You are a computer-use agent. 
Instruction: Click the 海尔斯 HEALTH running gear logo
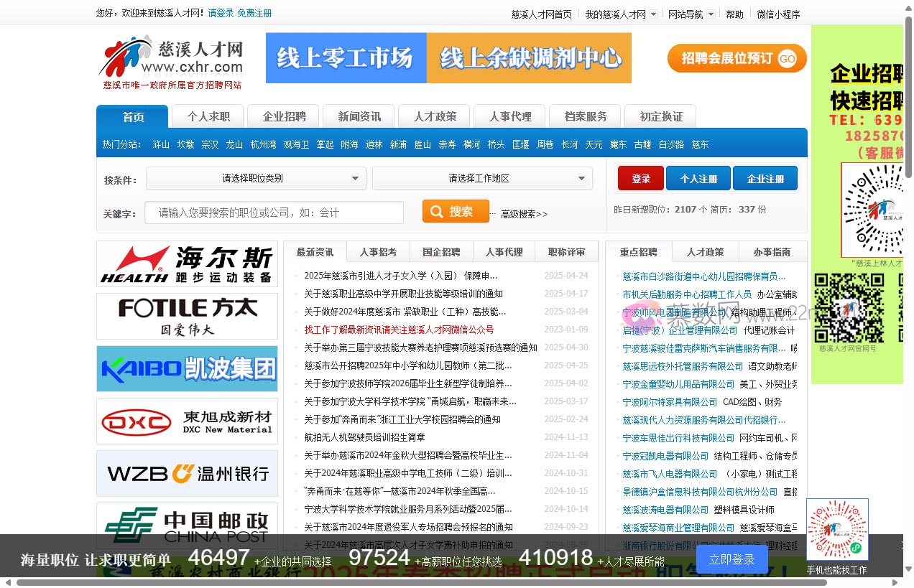(x=187, y=263)
